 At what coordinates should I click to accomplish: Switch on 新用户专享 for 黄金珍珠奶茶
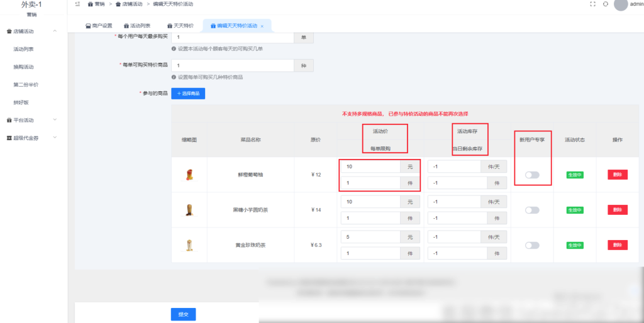click(x=532, y=245)
